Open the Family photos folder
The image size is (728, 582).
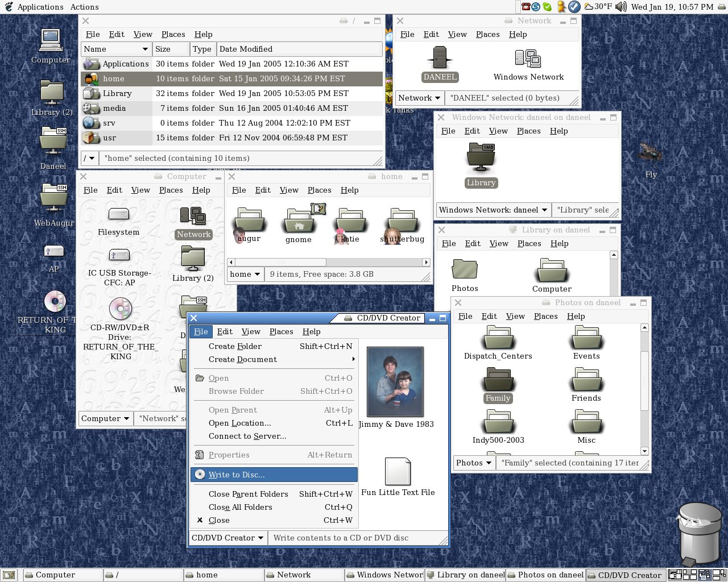click(x=498, y=381)
